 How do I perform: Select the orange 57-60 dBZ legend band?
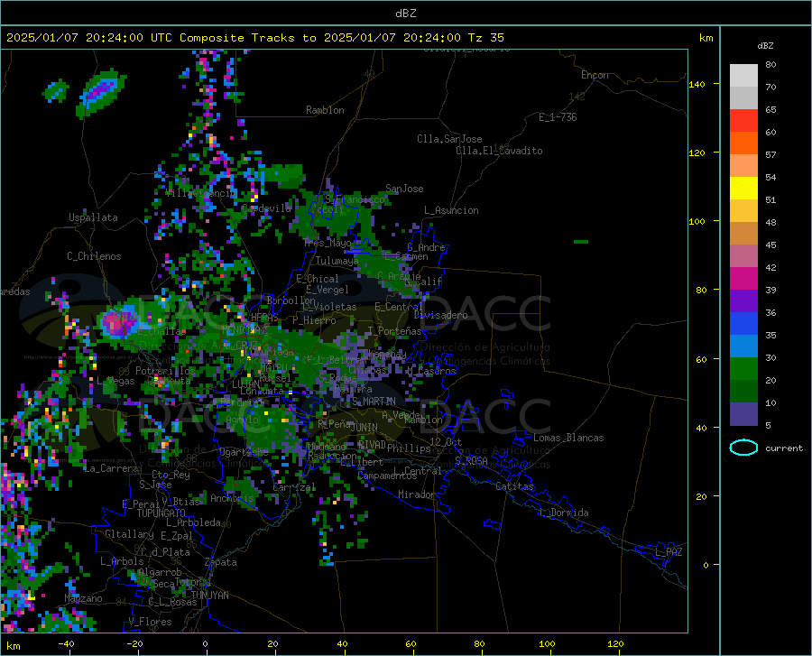743,143
